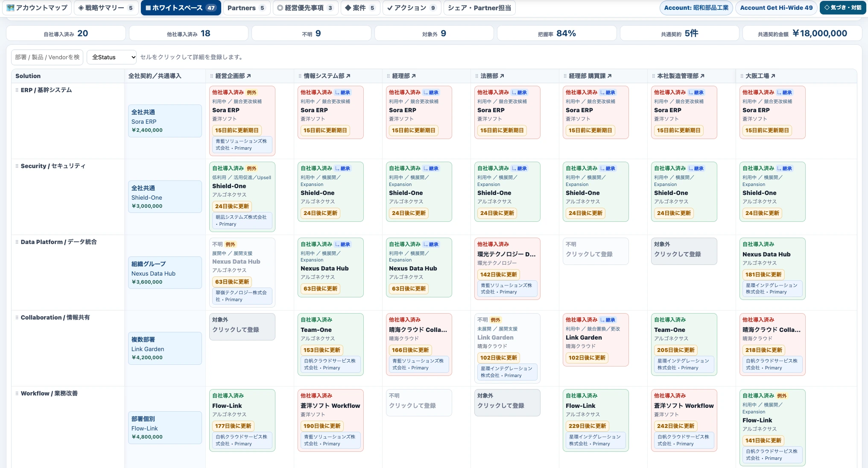Click Account: 昭和部品工業 button
Image resolution: width=868 pixels, height=468 pixels.
(696, 8)
